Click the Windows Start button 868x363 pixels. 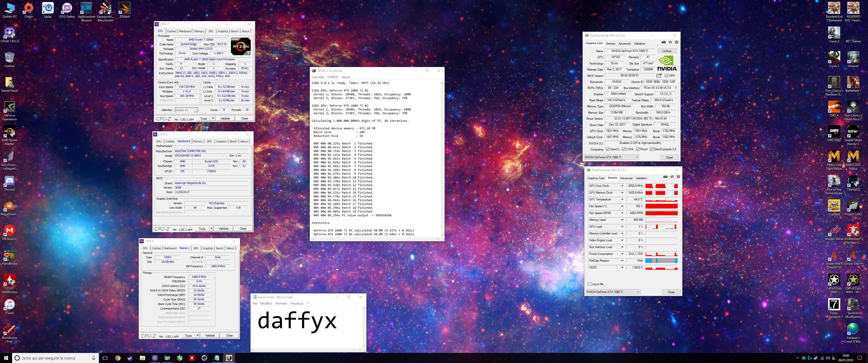6,358
